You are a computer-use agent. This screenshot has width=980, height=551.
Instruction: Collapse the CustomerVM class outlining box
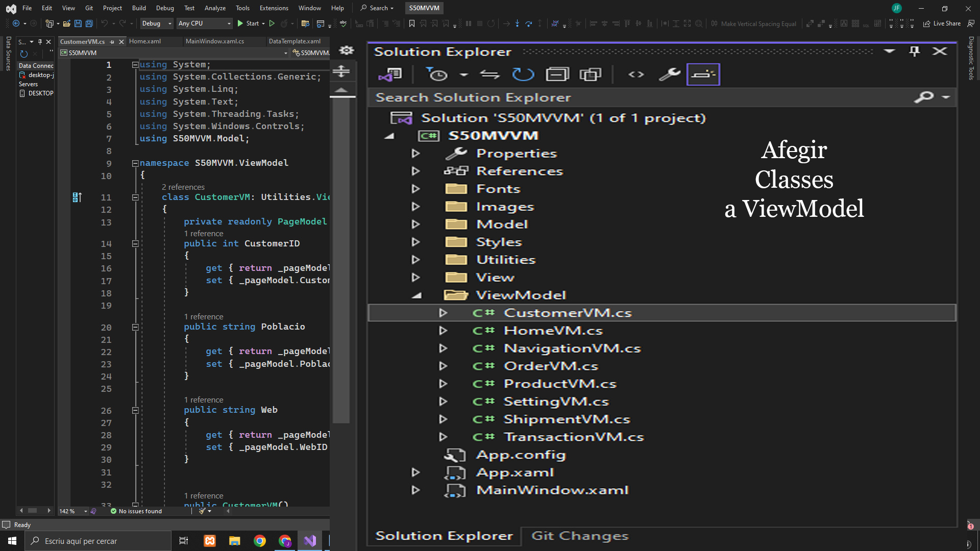coord(135,197)
